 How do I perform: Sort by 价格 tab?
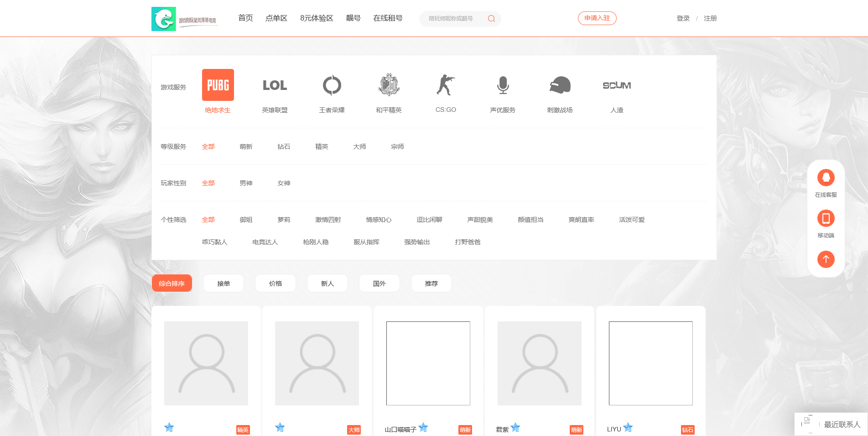click(275, 283)
